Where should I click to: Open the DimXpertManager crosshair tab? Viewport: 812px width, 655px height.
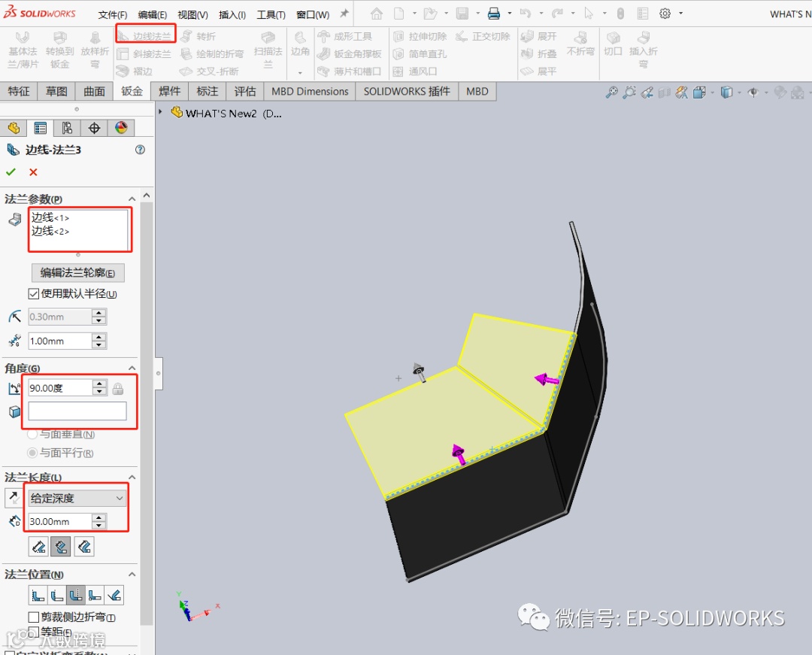click(94, 128)
